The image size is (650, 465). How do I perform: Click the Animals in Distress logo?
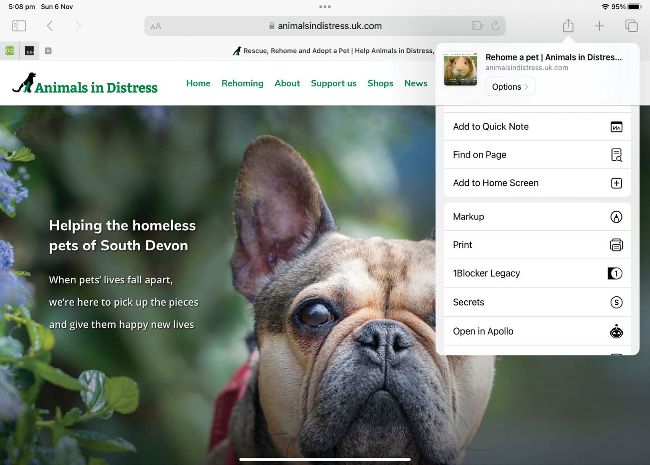pyautogui.click(x=85, y=85)
